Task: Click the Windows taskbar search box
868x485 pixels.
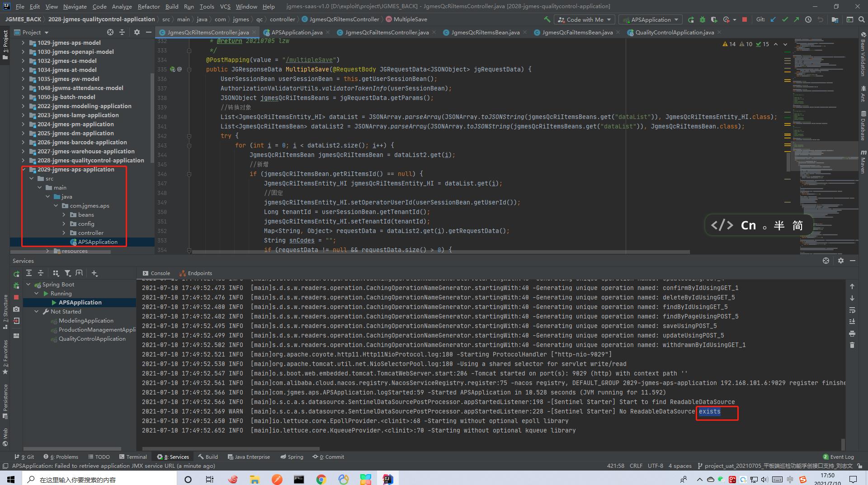Action: coord(99,479)
